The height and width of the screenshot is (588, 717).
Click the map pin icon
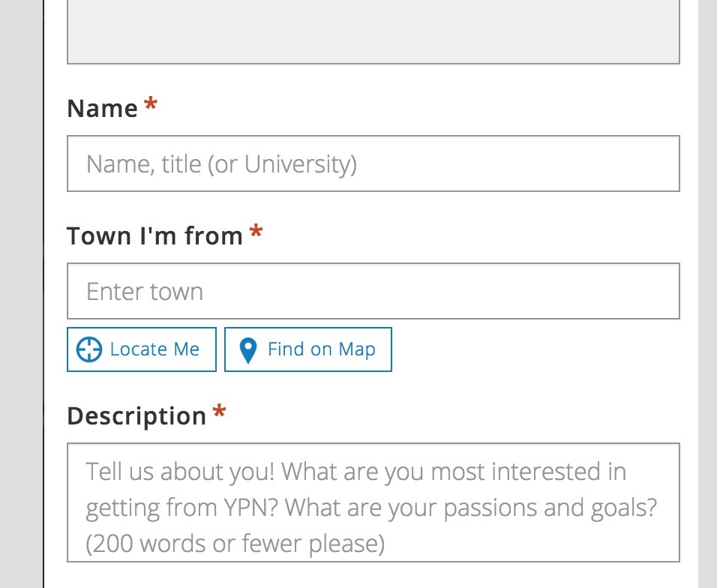tap(247, 350)
